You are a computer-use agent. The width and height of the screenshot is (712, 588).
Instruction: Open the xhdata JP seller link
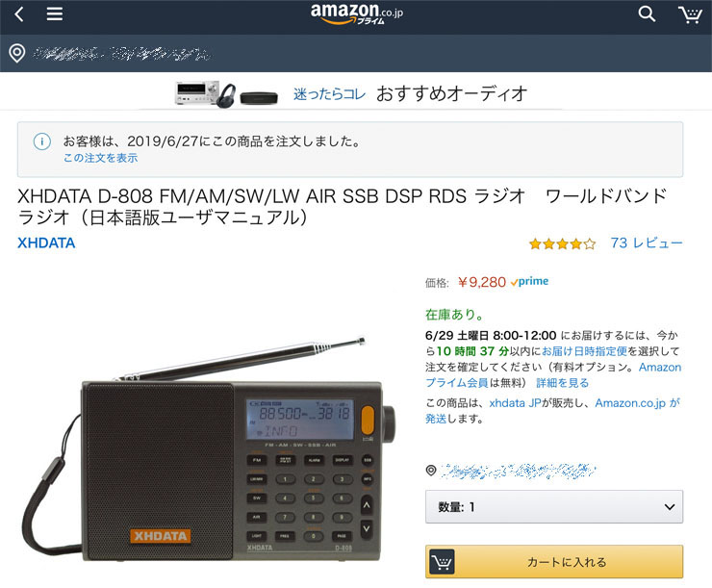[515, 402]
